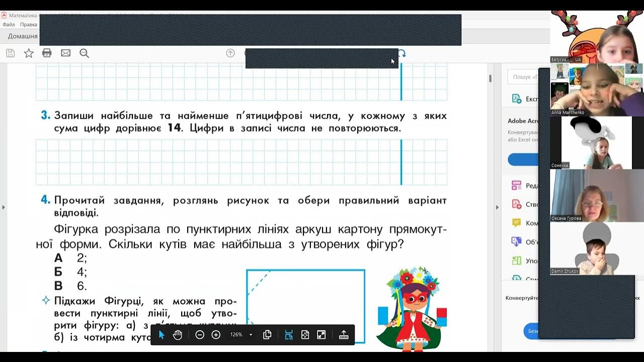Click answer option В 6

pos(70,286)
